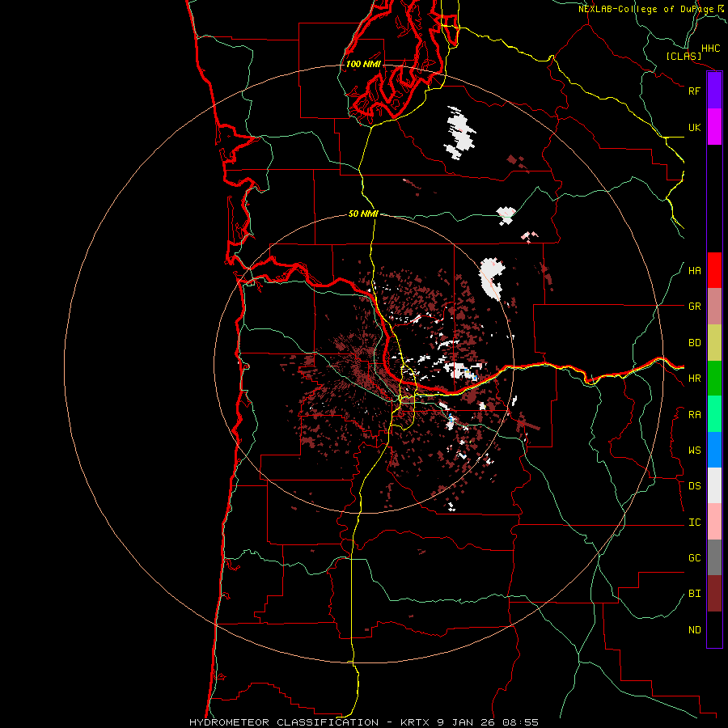Click the RF legend label
This screenshot has width=728, height=728.
click(x=694, y=91)
